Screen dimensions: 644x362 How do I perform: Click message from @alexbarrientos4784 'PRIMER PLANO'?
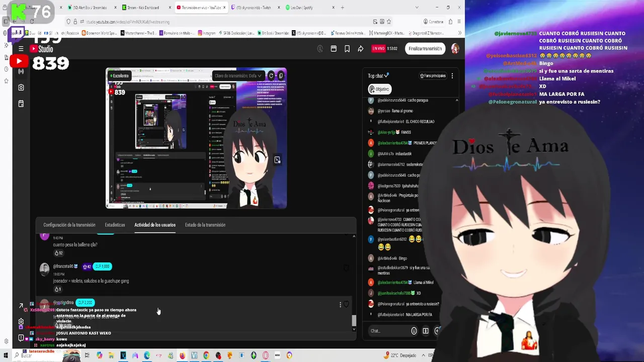[403, 143]
